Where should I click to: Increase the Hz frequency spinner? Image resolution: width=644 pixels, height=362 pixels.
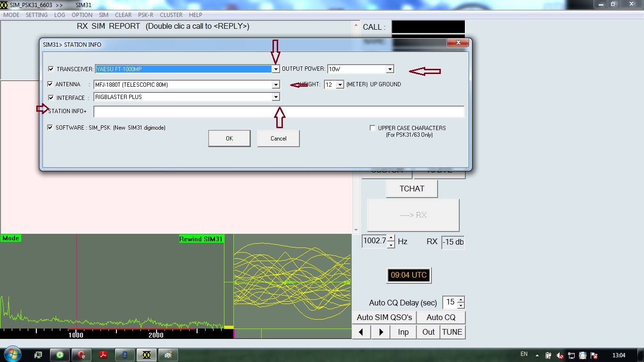390,238
